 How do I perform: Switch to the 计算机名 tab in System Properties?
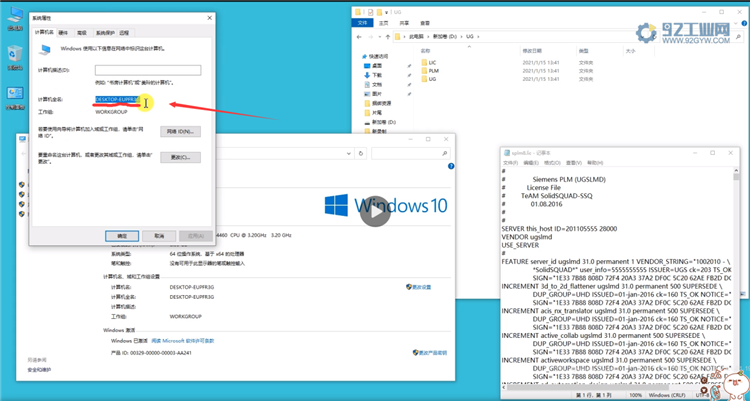44,32
